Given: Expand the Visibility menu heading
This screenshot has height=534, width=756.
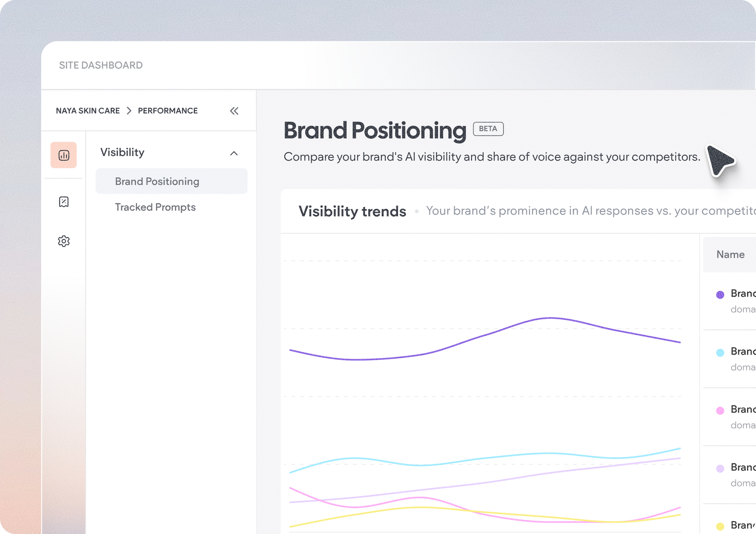Looking at the screenshot, I should pyautogui.click(x=122, y=152).
